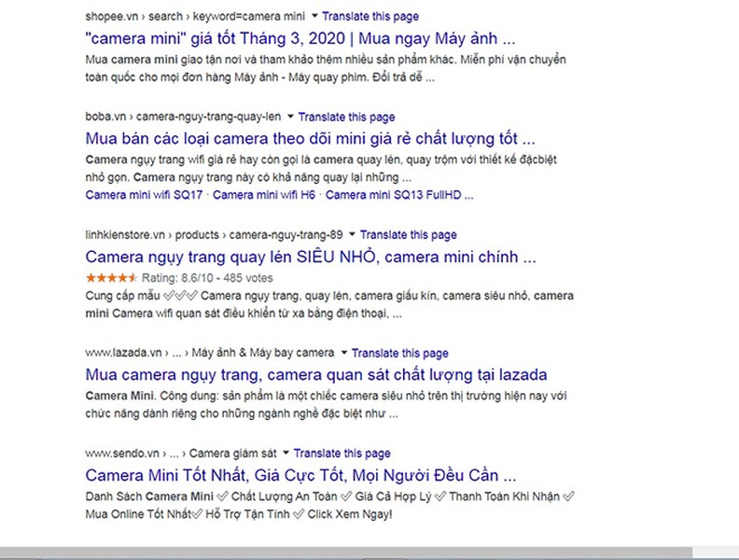Click snippet text starting Cung cấp mẫu
Screen dimensions: 739x560
click(x=329, y=304)
